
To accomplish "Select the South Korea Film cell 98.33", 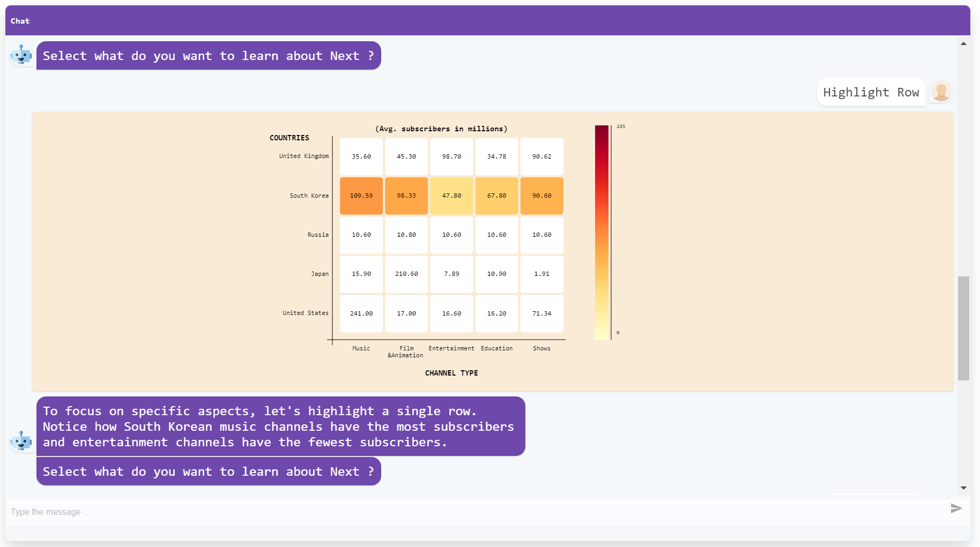I will (406, 196).
